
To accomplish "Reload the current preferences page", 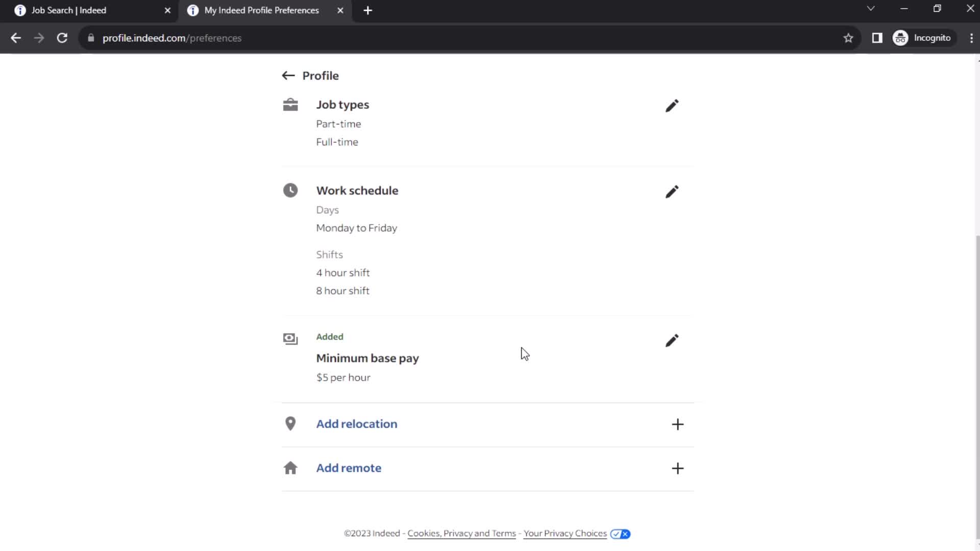I will coord(61,38).
